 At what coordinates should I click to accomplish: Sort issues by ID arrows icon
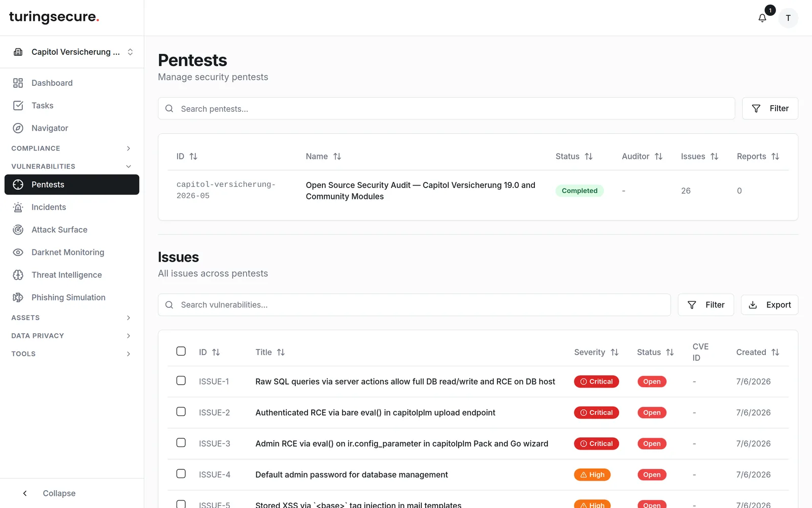[x=216, y=352]
